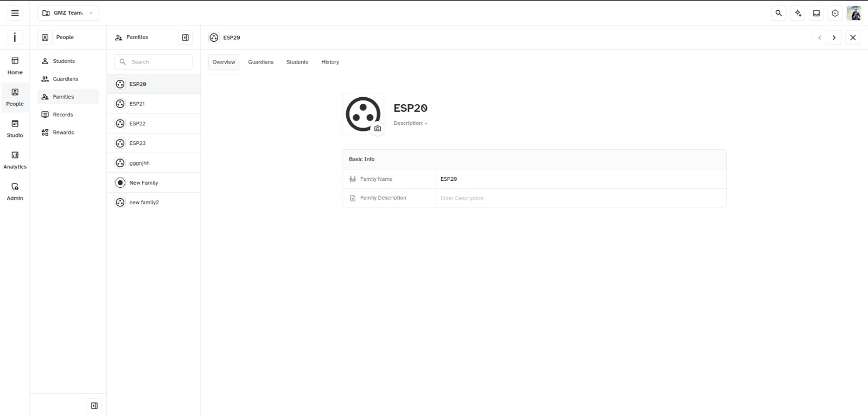Select People in left rail
Image resolution: width=868 pixels, height=417 pixels.
tap(15, 97)
